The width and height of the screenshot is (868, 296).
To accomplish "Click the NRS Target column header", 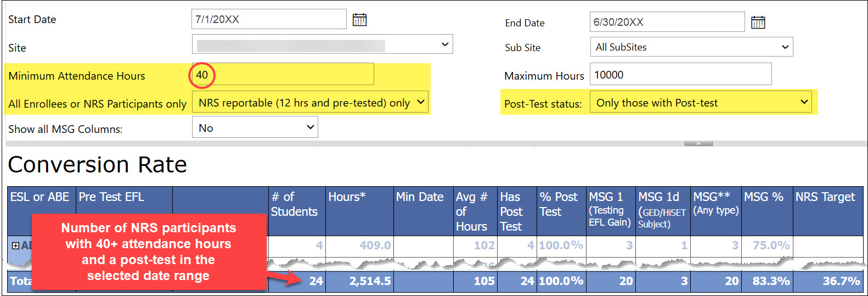I will point(825,197).
